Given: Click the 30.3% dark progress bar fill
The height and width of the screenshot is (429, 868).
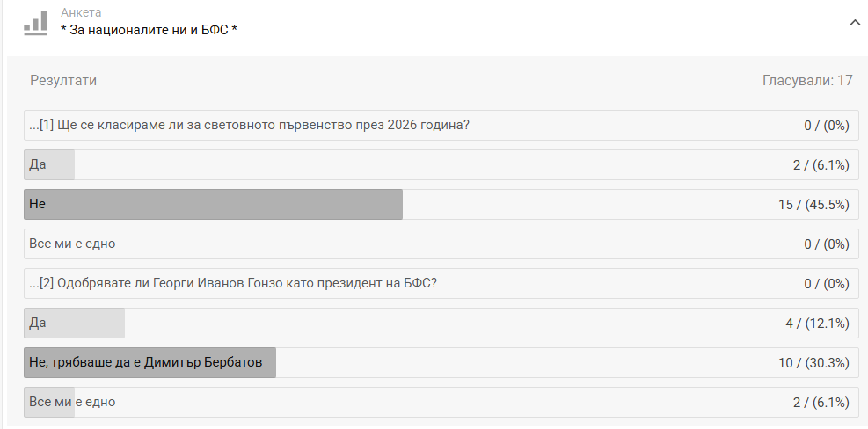Looking at the screenshot, I should [150, 362].
